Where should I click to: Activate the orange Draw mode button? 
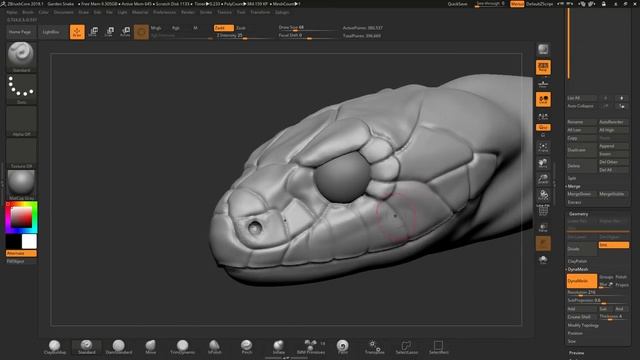77,32
